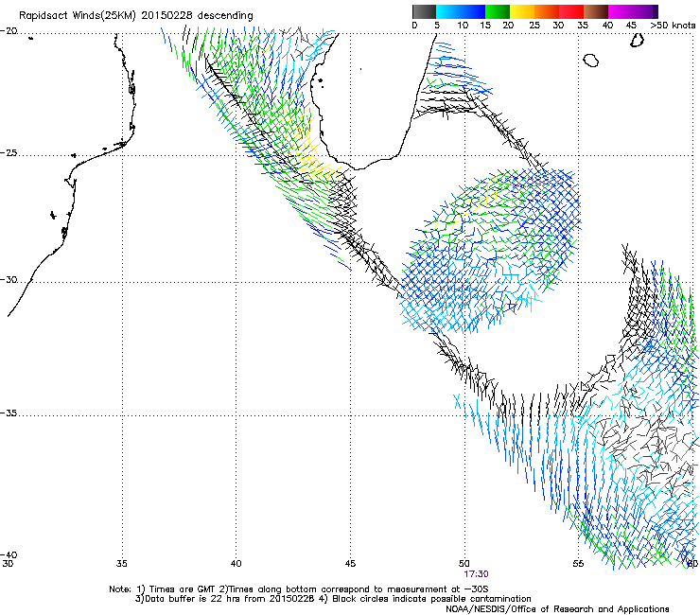This screenshot has height=615, width=700.
Task: Click the 'Rapidscat Winds(25KM) 20150228 descending' title
Action: click(x=135, y=16)
